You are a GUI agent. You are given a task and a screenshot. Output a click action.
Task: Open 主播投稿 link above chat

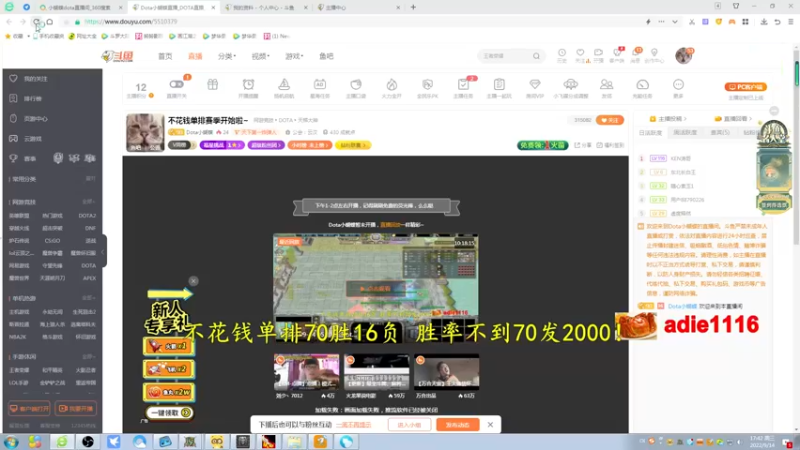tap(668, 119)
